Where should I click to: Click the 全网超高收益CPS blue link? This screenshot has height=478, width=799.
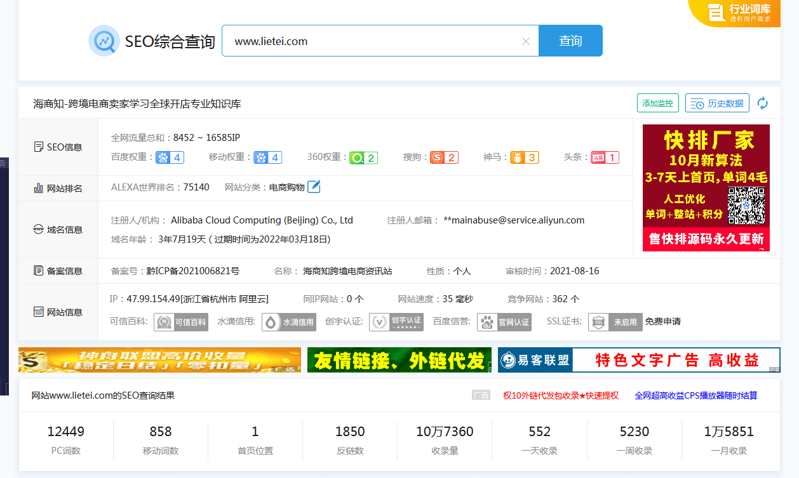tap(696, 395)
